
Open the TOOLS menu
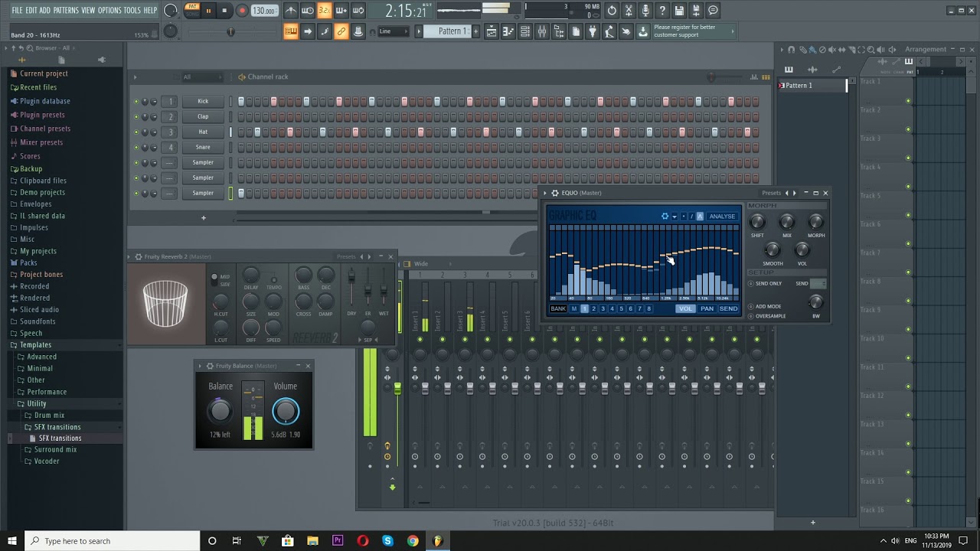132,10
